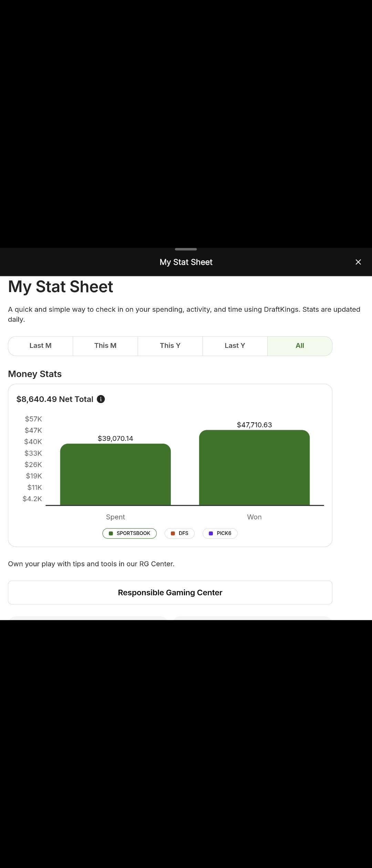Screen dimensions: 372x868
Task: Select the This M time range
Action: point(105,346)
